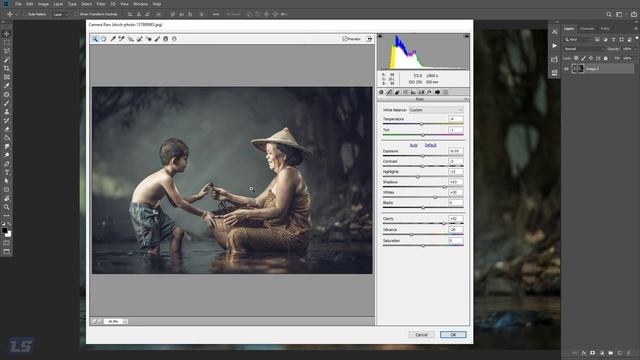Toggle full screen mode in Camera Raw

click(x=369, y=39)
